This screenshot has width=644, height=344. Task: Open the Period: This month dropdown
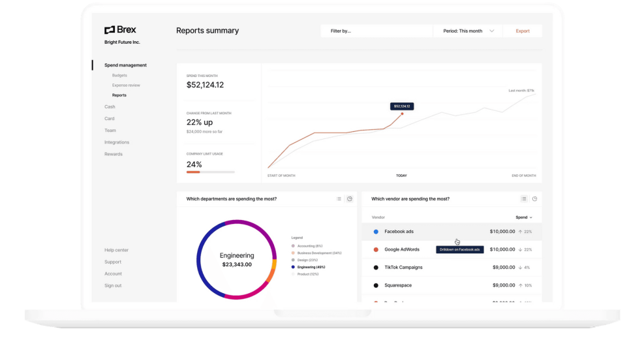tap(468, 31)
